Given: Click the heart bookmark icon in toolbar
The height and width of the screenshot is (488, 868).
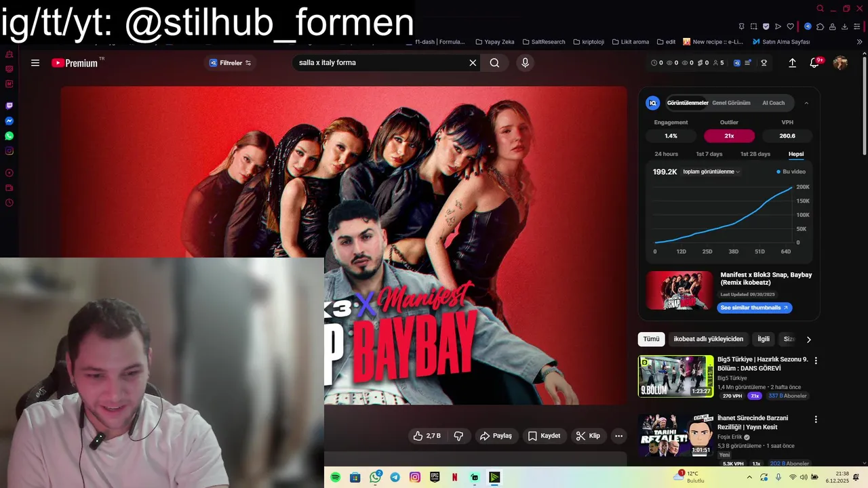Looking at the screenshot, I should pos(790,26).
